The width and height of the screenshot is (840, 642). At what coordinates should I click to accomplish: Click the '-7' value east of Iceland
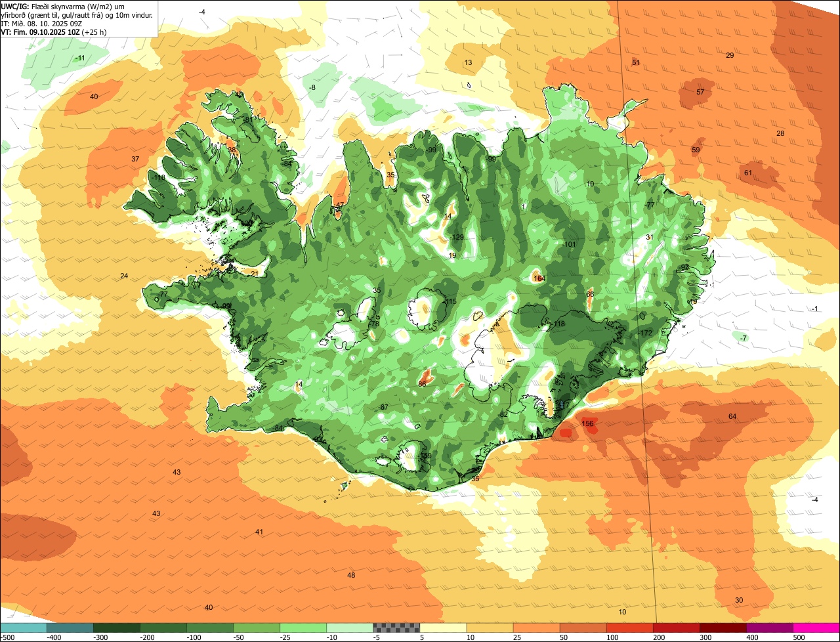pyautogui.click(x=743, y=339)
